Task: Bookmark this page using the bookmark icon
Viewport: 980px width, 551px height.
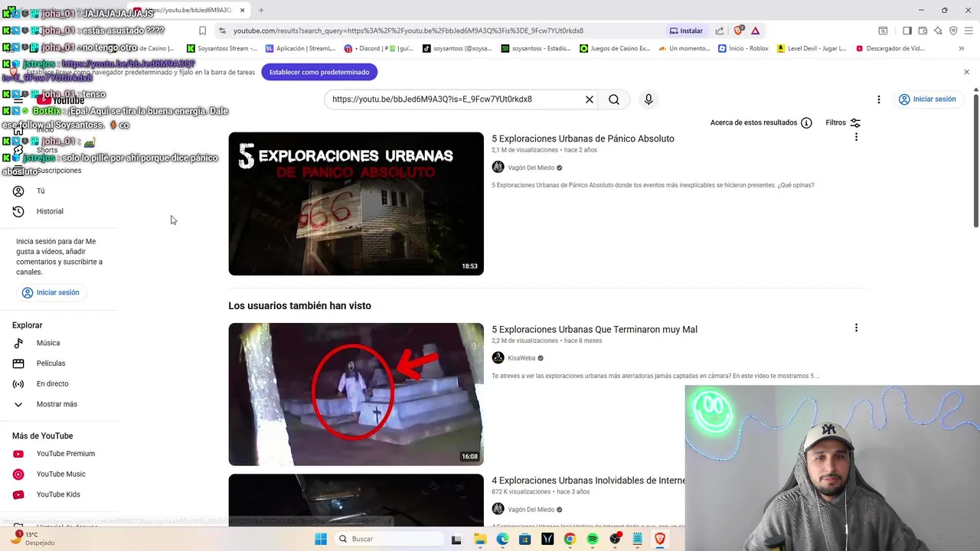Action: tap(202, 31)
